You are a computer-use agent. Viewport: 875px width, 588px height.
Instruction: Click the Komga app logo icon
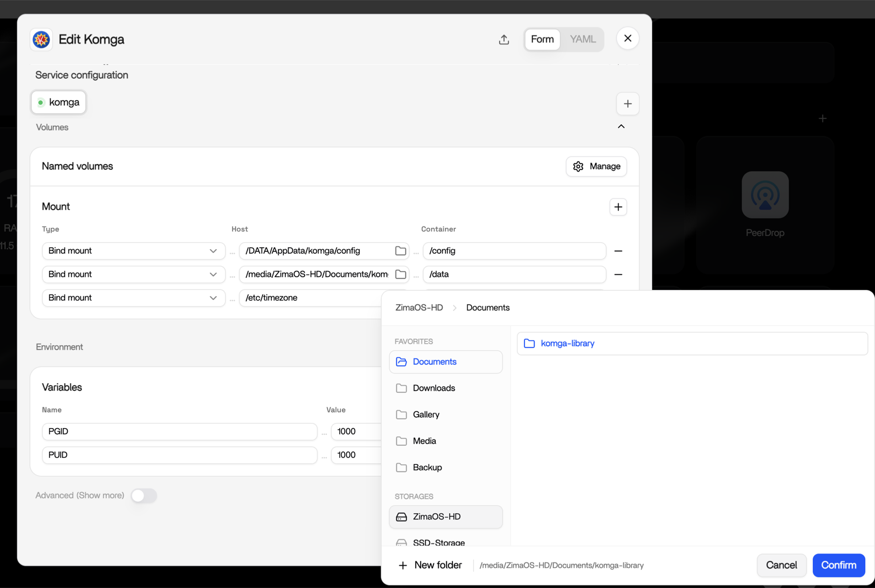(41, 39)
